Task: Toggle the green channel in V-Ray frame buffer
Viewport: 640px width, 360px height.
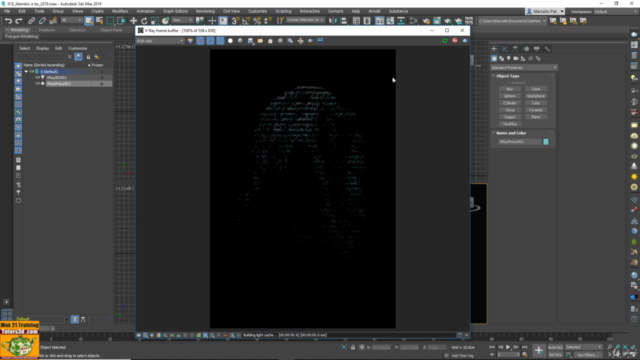Action: point(210,41)
